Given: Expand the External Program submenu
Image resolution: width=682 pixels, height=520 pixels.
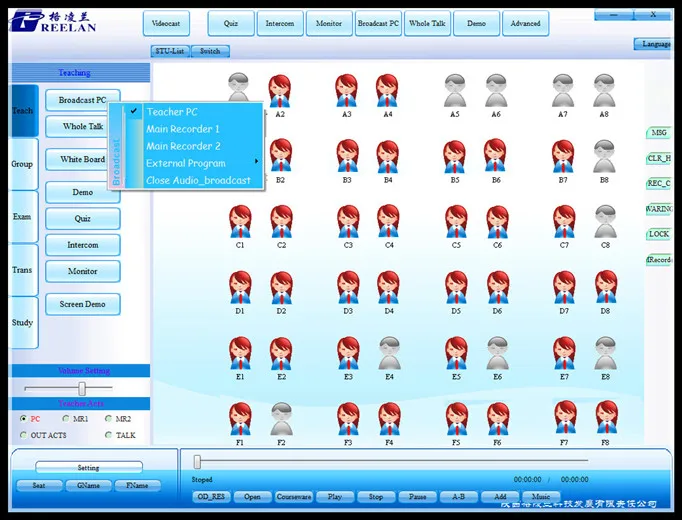Looking at the screenshot, I should [x=200, y=163].
